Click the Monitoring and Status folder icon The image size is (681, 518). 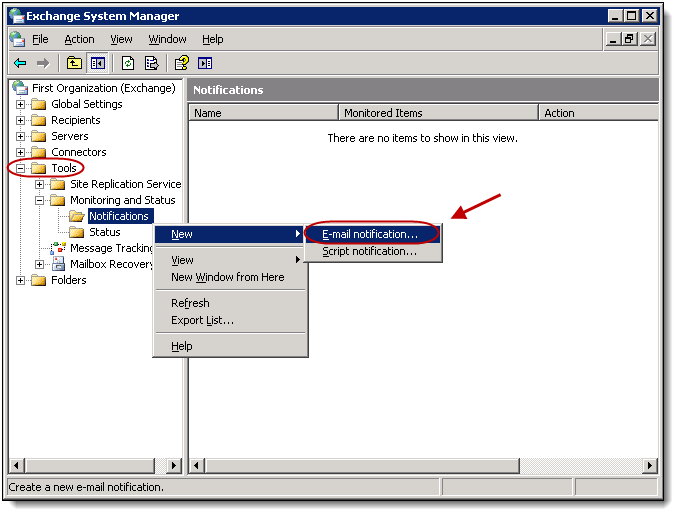58,200
